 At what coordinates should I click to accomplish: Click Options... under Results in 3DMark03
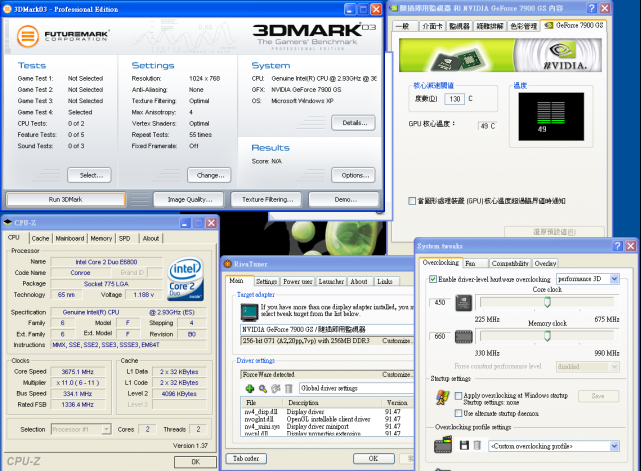point(353,175)
